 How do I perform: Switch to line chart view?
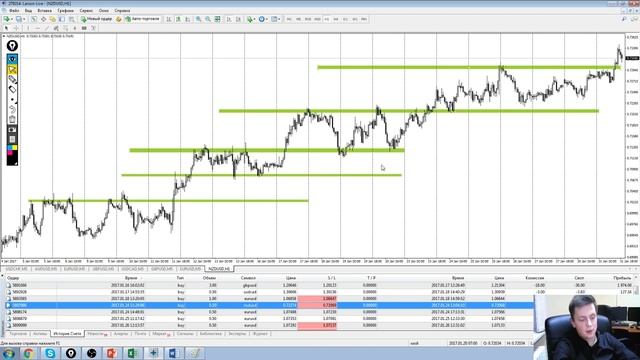pyautogui.click(x=188, y=19)
